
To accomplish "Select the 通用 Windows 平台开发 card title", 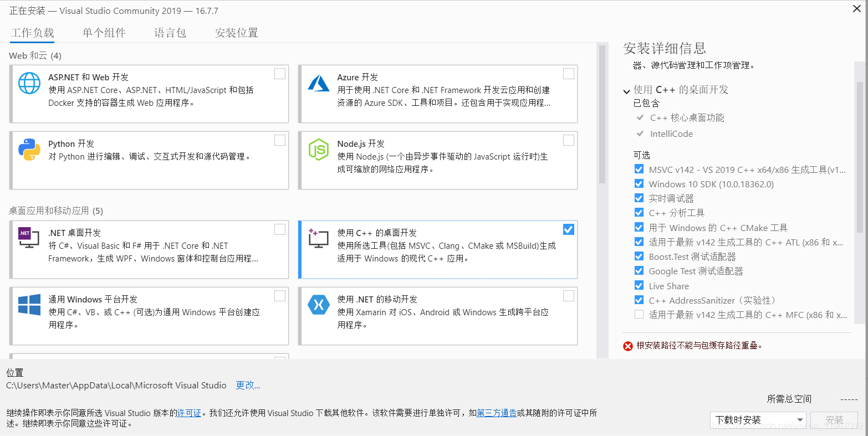I will [x=93, y=299].
